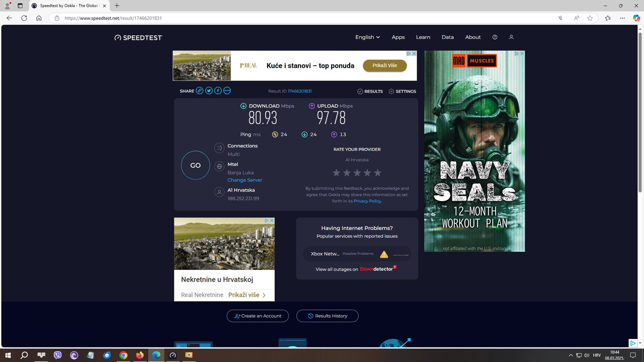Close the Speedtest browser tab
Image resolution: width=644 pixels, height=362 pixels.
point(105,6)
